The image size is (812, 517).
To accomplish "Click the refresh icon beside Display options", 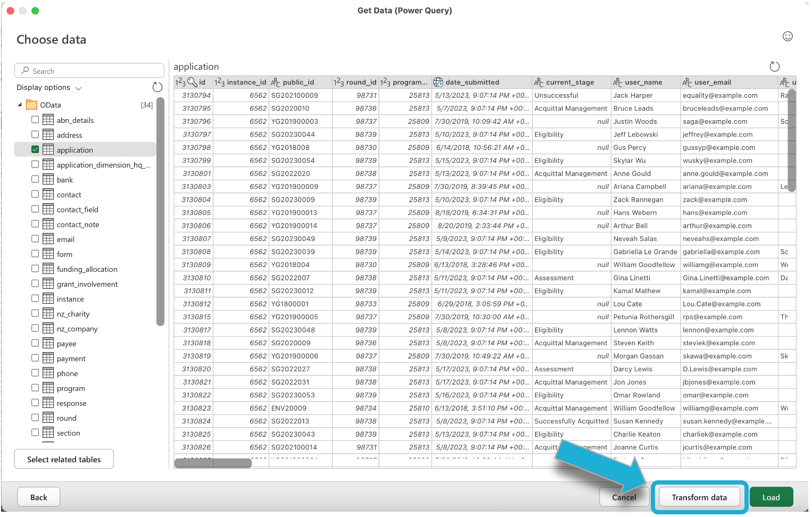I will pyautogui.click(x=157, y=87).
